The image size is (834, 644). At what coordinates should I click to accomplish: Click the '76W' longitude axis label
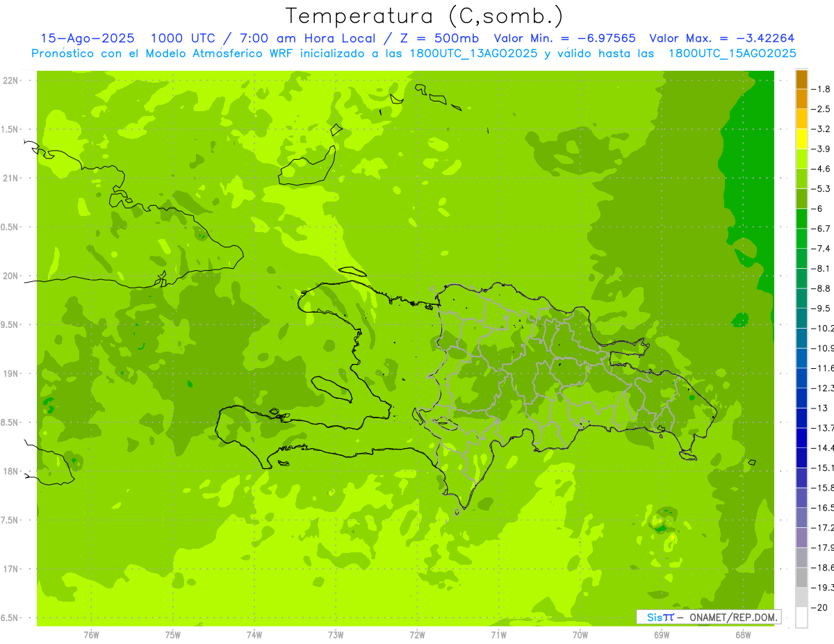pyautogui.click(x=91, y=635)
